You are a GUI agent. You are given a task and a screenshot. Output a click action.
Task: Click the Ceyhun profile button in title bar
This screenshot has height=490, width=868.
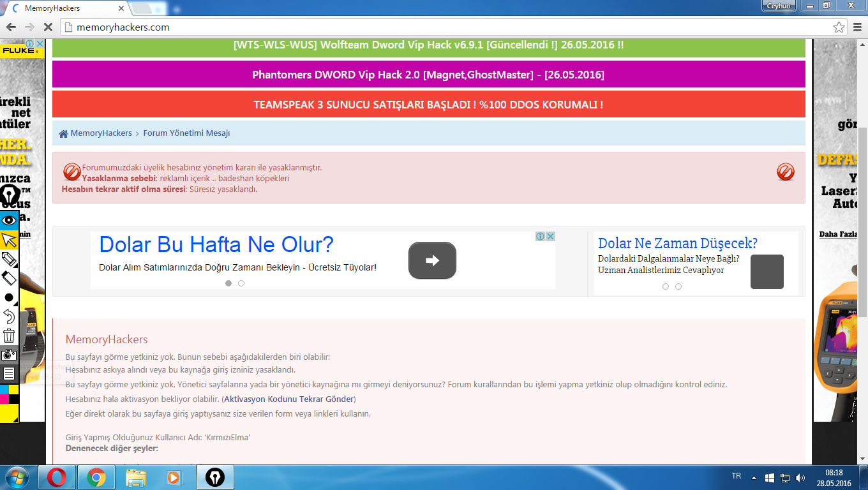[779, 6]
